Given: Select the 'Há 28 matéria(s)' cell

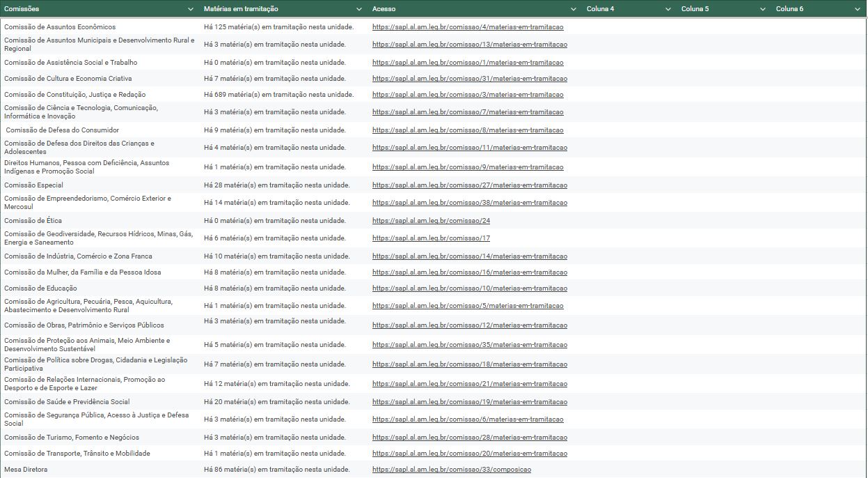Looking at the screenshot, I should 284,185.
